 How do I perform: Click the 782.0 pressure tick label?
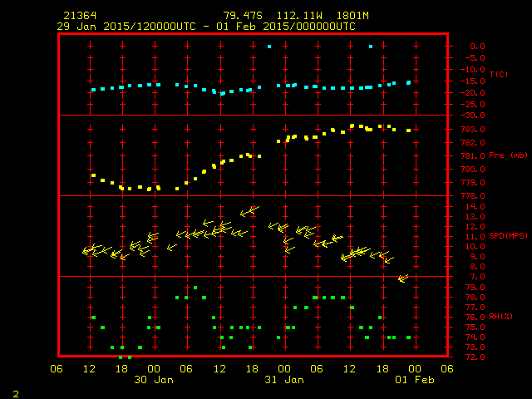pos(473,142)
